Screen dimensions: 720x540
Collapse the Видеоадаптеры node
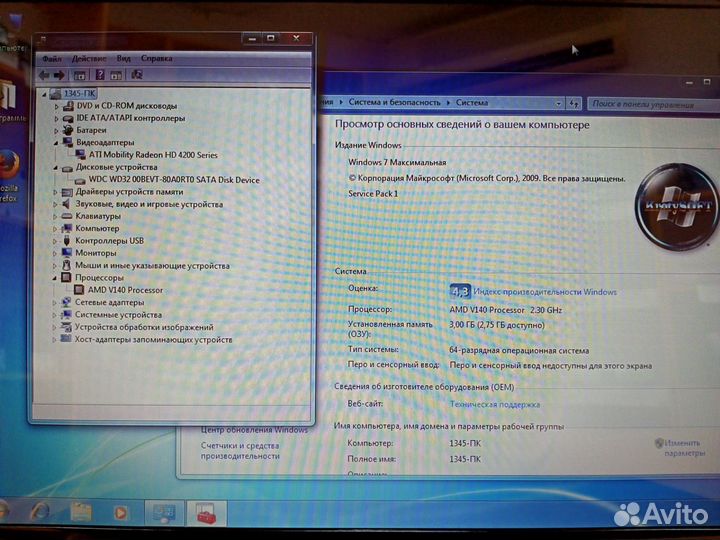[x=56, y=143]
